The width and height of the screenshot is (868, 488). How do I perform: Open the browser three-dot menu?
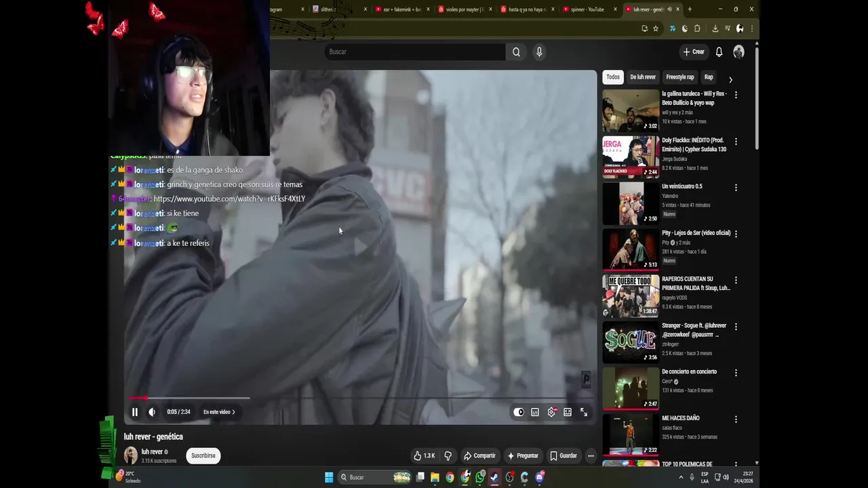tap(751, 28)
